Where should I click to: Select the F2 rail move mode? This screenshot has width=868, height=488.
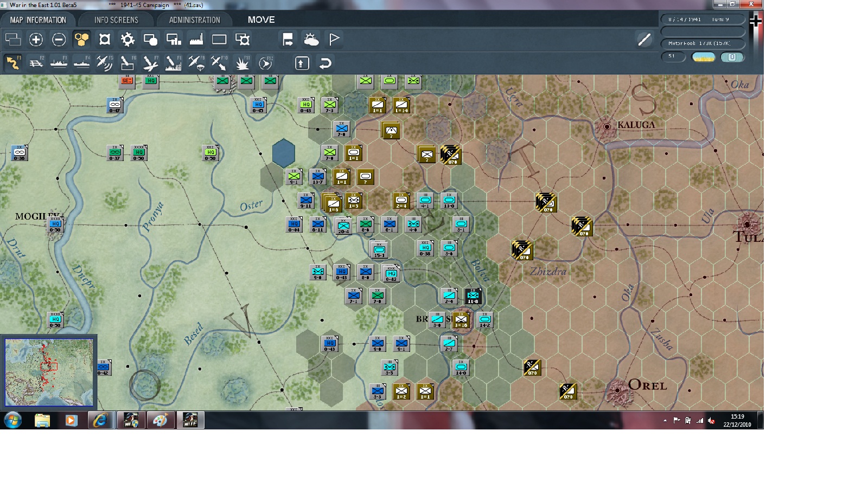click(36, 63)
